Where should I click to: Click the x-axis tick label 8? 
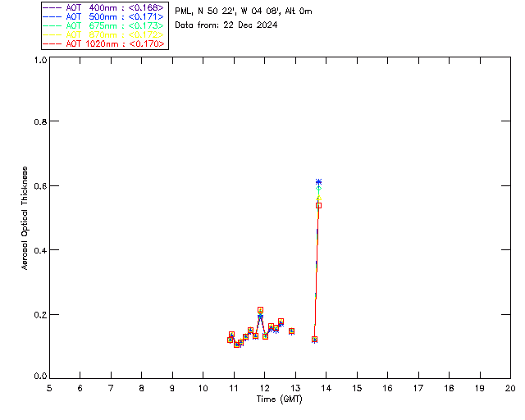[142, 389]
